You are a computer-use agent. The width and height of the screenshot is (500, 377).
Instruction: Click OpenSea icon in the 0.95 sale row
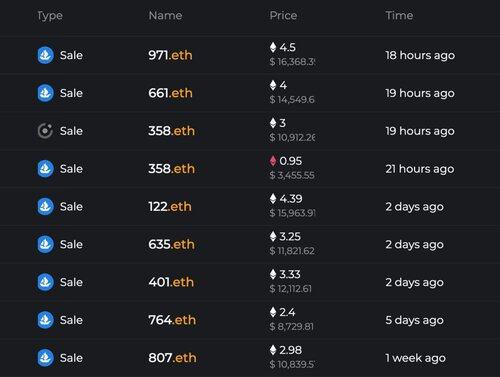pyautogui.click(x=45, y=169)
